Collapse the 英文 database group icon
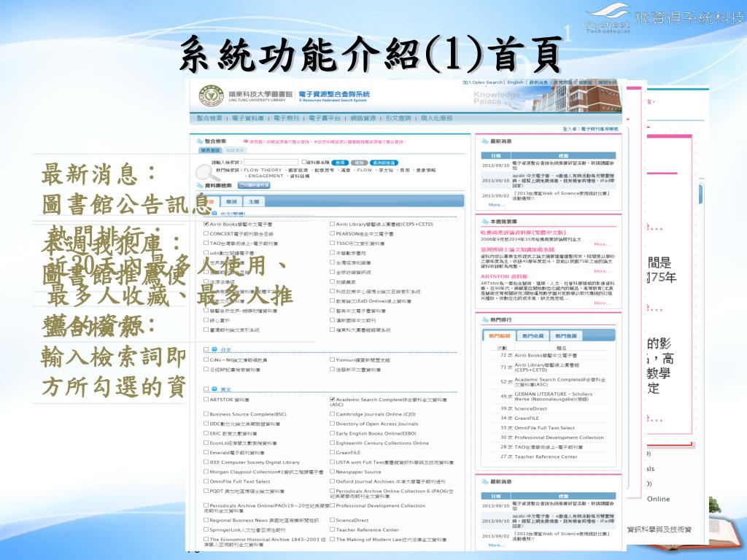The height and width of the screenshot is (560, 747). tap(214, 389)
